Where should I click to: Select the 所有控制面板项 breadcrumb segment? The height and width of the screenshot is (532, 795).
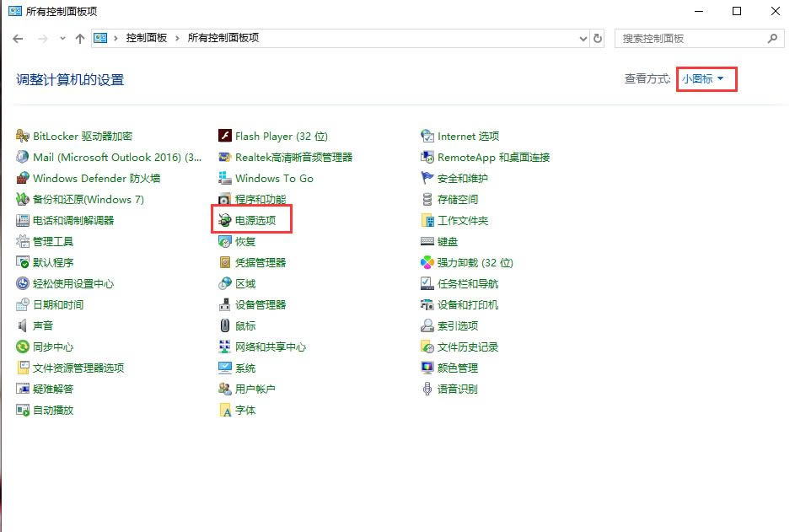223,38
